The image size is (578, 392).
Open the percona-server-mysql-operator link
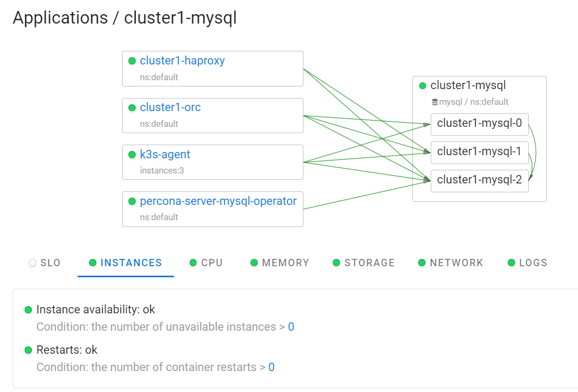coord(218,201)
